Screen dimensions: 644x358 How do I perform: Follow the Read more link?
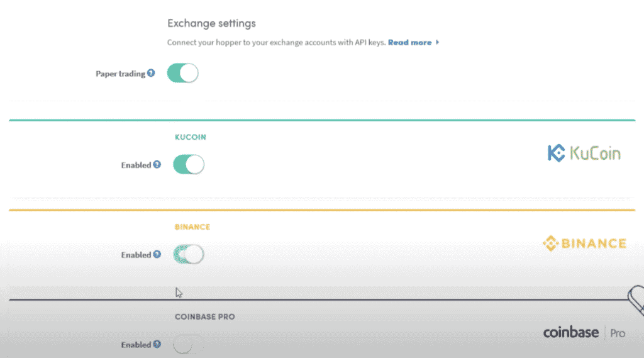(409, 42)
